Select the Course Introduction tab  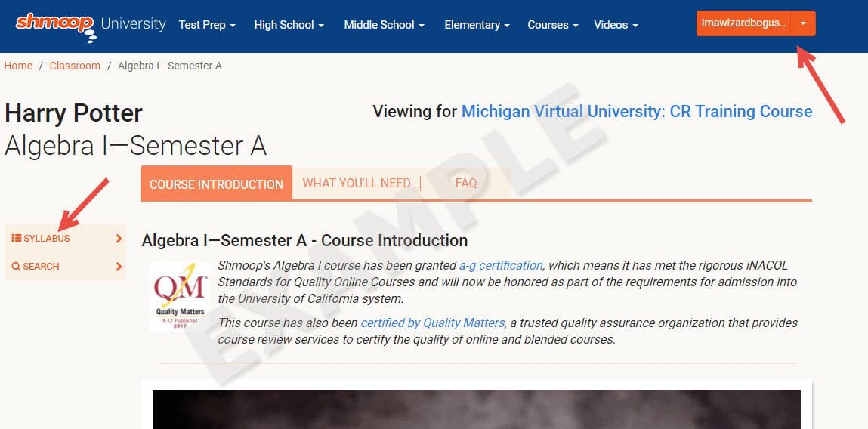coord(216,184)
